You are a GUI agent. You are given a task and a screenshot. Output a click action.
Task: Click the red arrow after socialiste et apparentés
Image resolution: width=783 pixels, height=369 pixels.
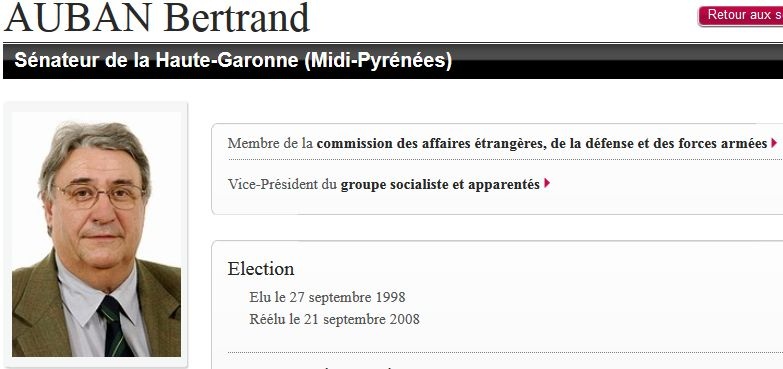point(547,184)
